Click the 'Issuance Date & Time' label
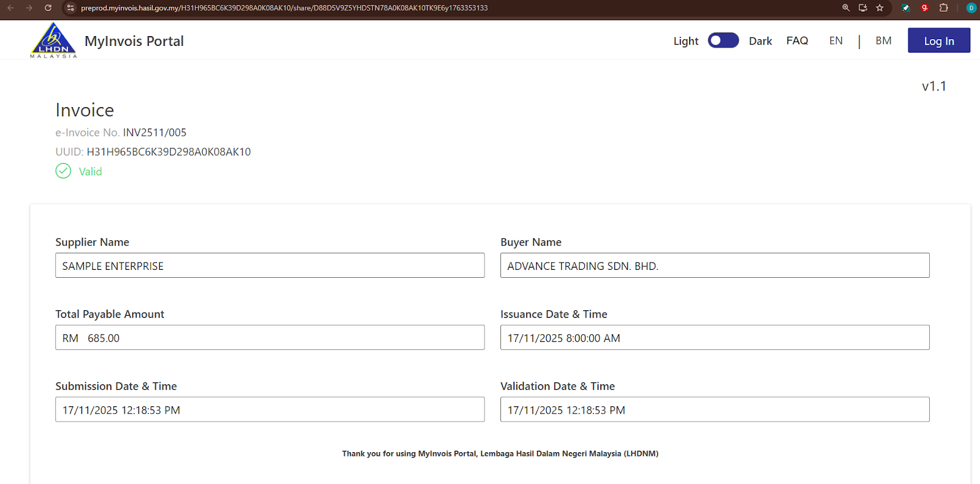The height and width of the screenshot is (484, 980). pyautogui.click(x=554, y=315)
